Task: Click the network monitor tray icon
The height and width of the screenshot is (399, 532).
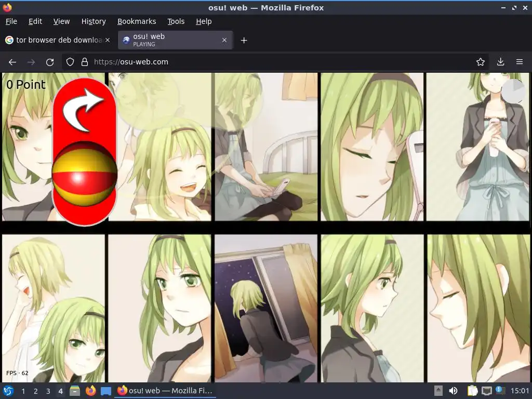Action: pyautogui.click(x=486, y=391)
